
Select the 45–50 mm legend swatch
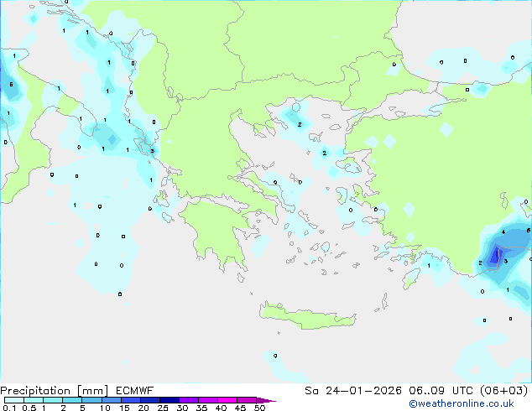247,400
